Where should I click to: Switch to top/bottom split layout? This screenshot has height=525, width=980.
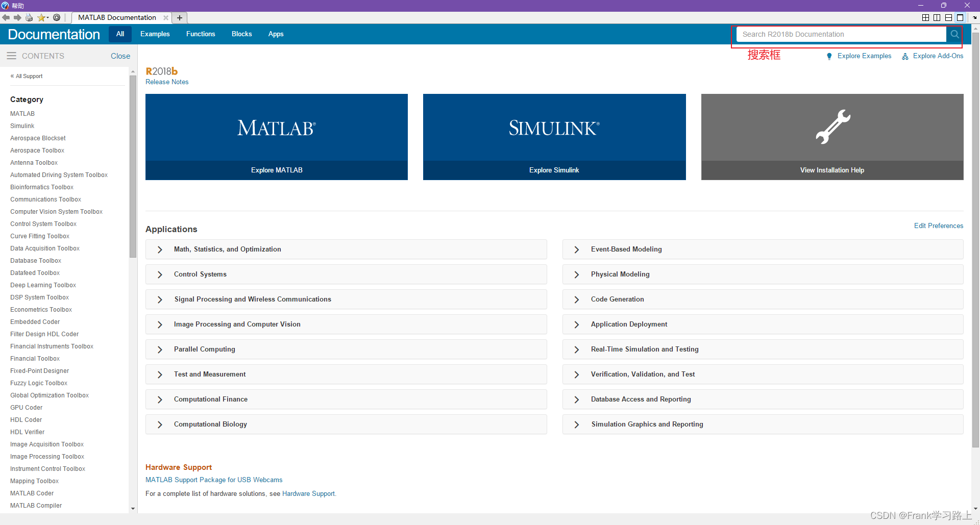pyautogui.click(x=948, y=17)
